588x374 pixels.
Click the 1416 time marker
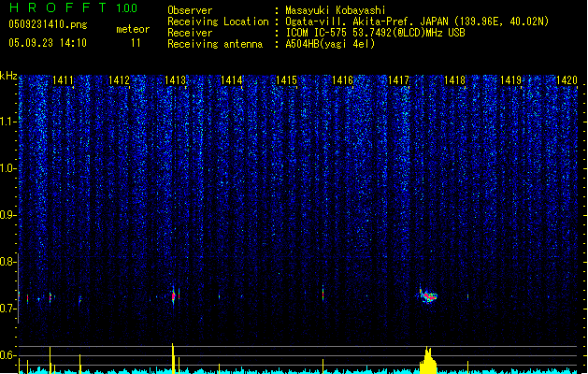click(343, 80)
